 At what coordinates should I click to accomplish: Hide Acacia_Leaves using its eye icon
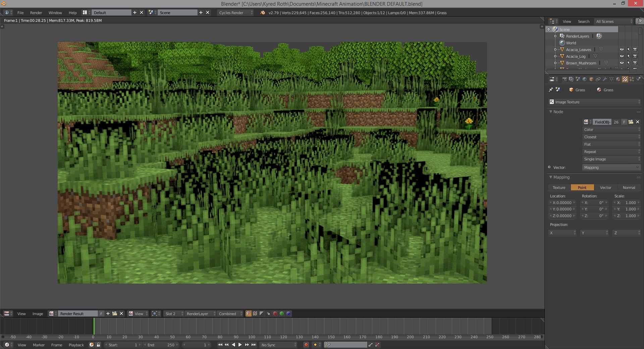pos(622,49)
